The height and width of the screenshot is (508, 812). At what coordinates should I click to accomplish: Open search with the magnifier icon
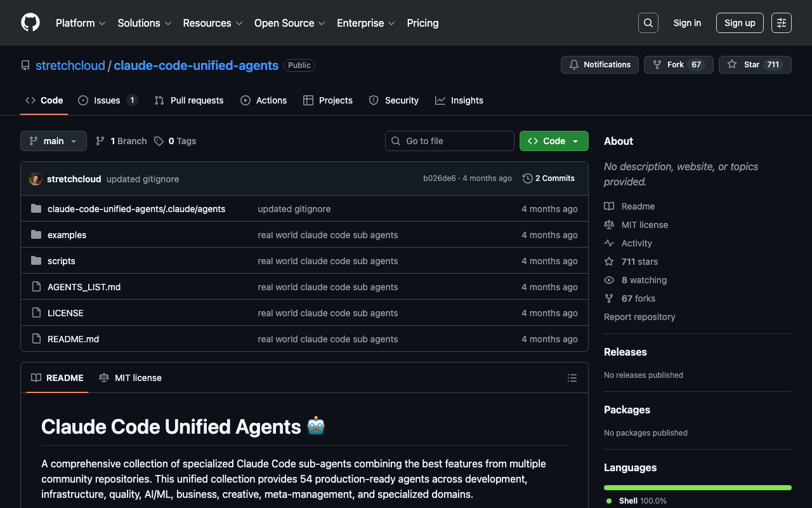[648, 23]
